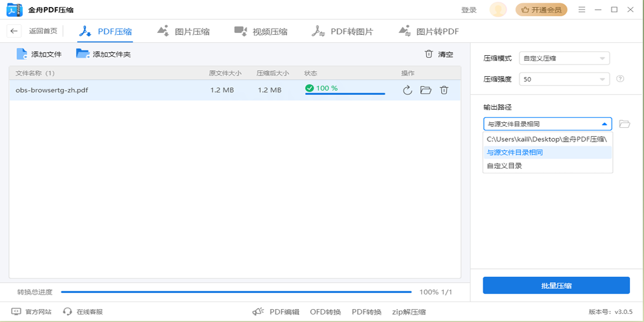Click the 操作 column header
This screenshot has width=644, height=322.
(408, 73)
